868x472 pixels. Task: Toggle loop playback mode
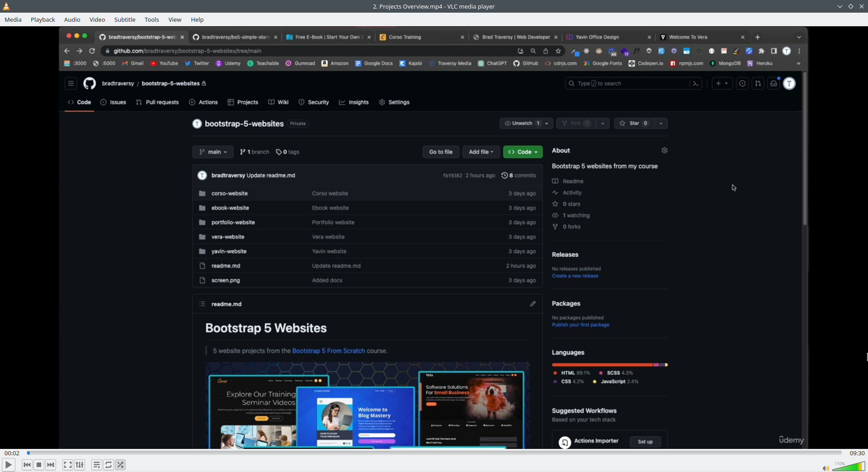point(108,465)
